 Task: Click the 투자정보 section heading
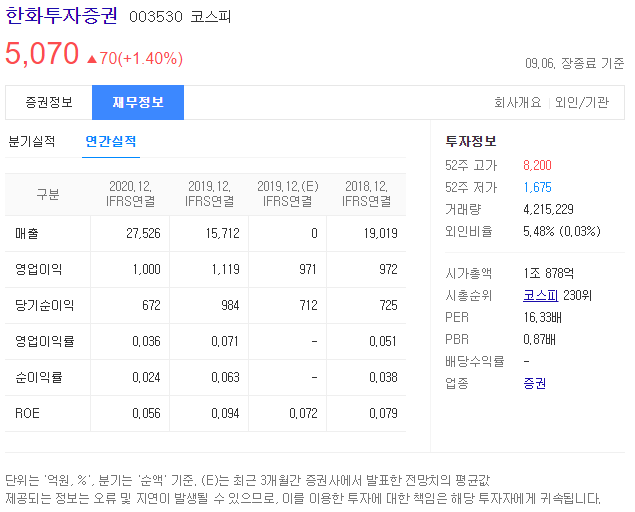pyautogui.click(x=471, y=141)
